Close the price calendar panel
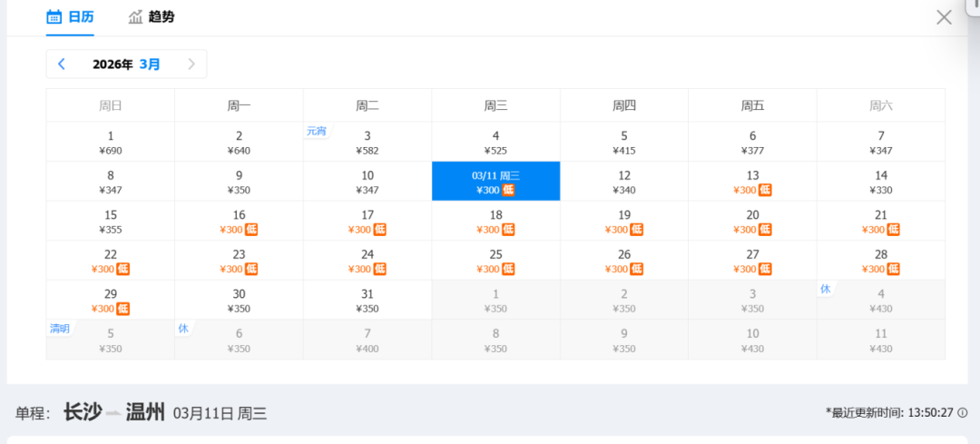 tap(944, 17)
